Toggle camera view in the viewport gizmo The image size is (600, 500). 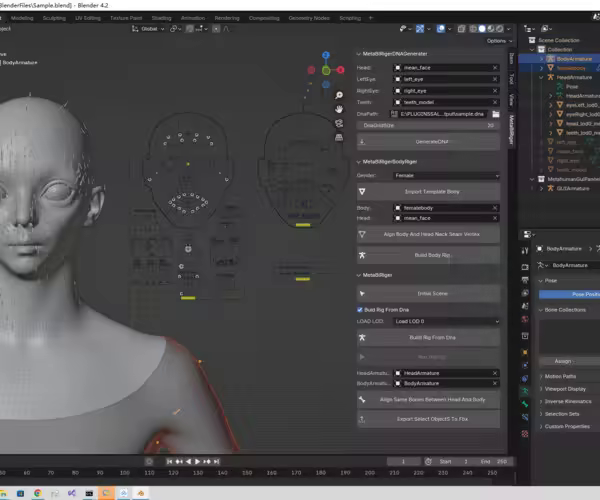pyautogui.click(x=339, y=122)
